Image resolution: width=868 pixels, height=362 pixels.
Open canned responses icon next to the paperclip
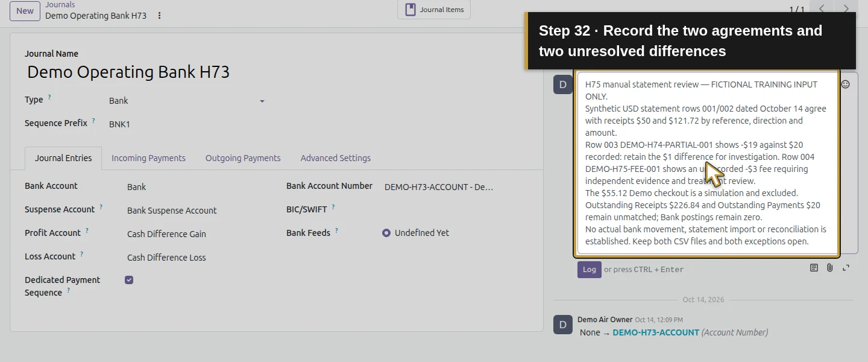814,268
